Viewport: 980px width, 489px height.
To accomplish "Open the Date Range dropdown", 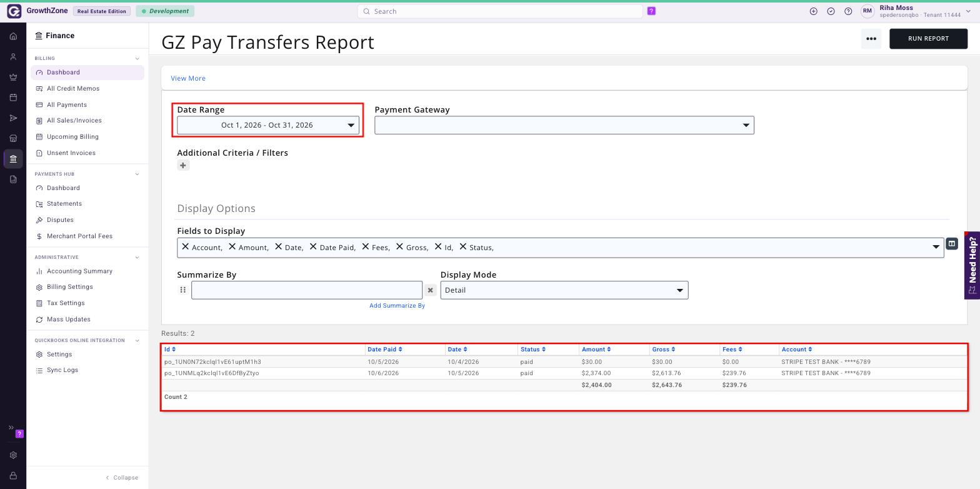I will tap(268, 125).
